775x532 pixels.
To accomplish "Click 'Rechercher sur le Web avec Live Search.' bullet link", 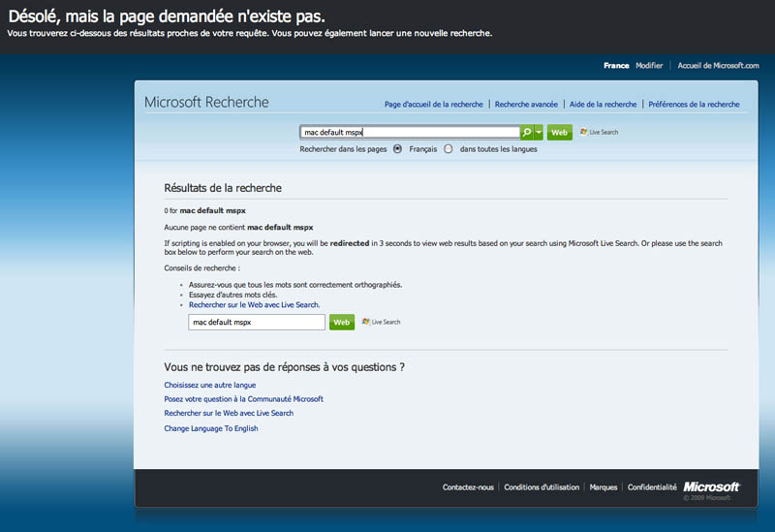I will point(254,304).
